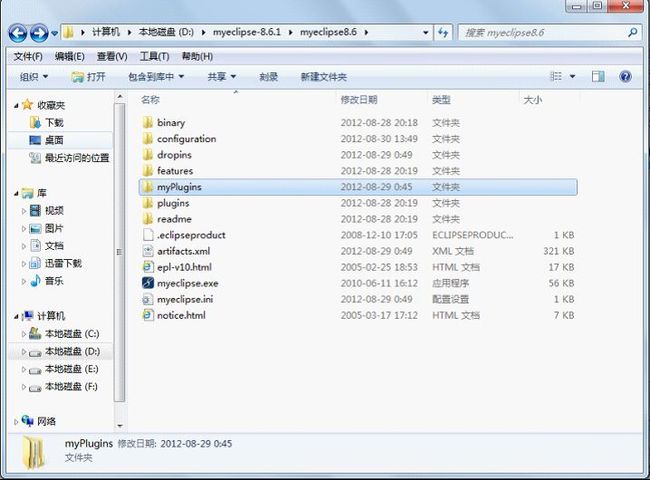Viewport: 650px width, 480px height.
Task: Select the artifacts.xml file icon
Action: 148,251
